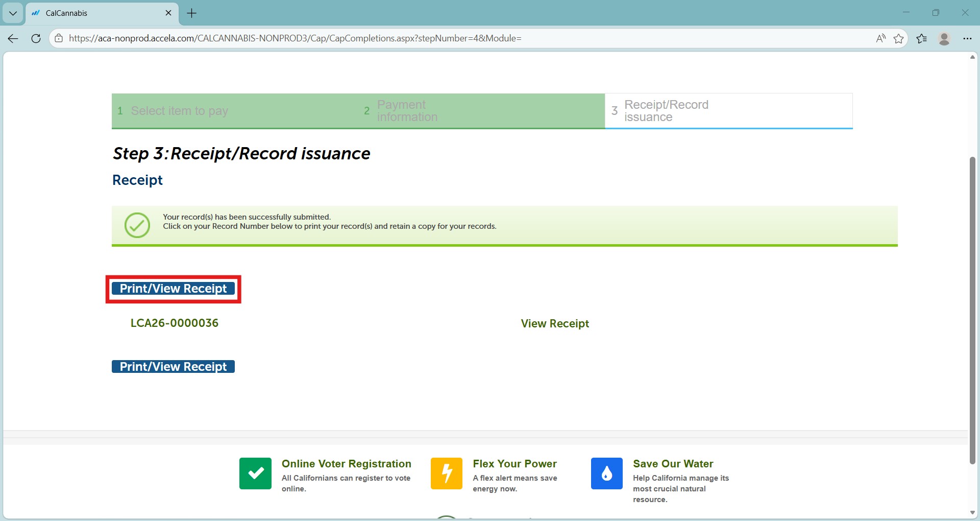Click the Receipt heading text
This screenshot has width=980, height=521.
coord(137,180)
